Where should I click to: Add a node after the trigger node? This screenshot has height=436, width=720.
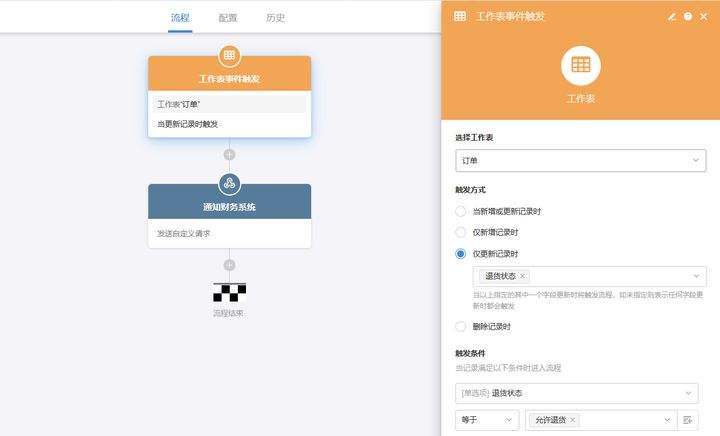pos(229,155)
